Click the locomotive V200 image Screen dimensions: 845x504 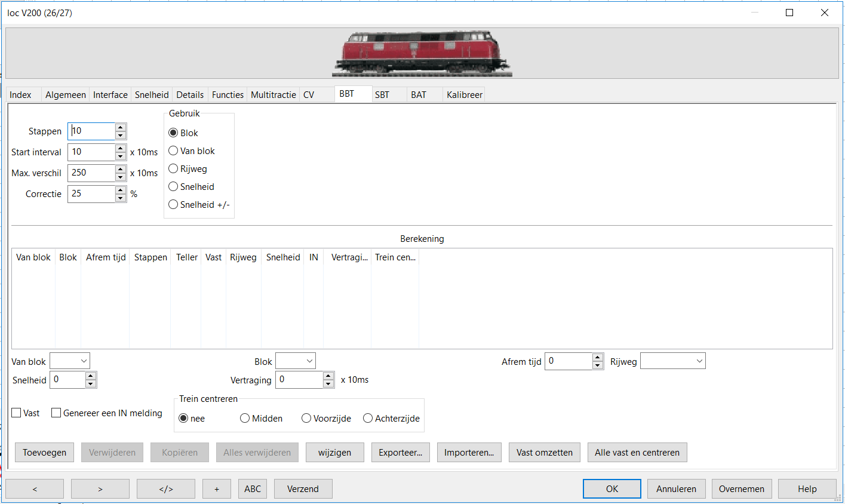[x=422, y=54]
